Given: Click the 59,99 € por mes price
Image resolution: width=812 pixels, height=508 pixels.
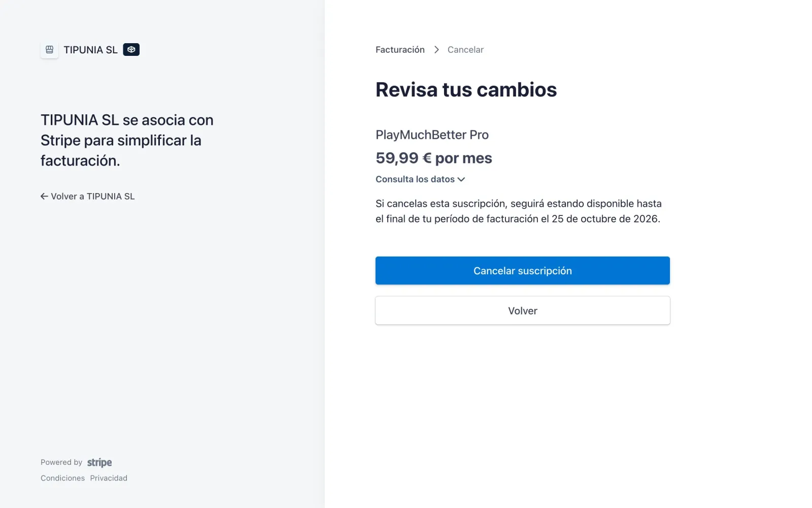Looking at the screenshot, I should pyautogui.click(x=434, y=158).
